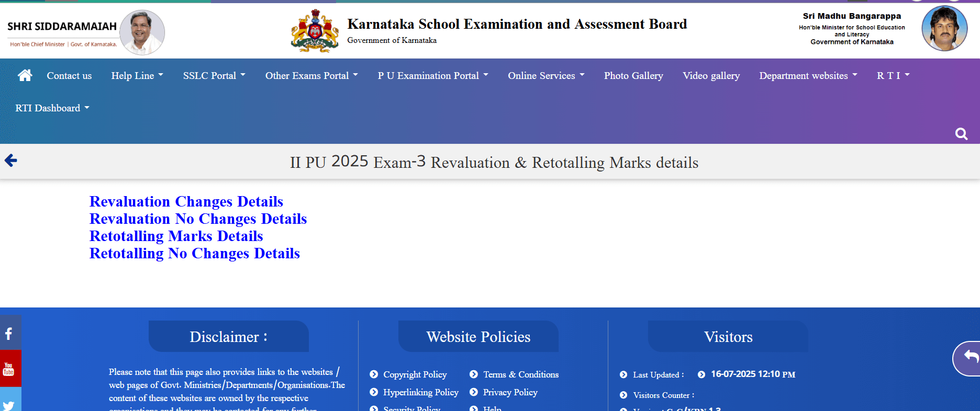Viewport: 980px width, 411px height.
Task: Open the Privacy Policy link
Action: tap(510, 392)
